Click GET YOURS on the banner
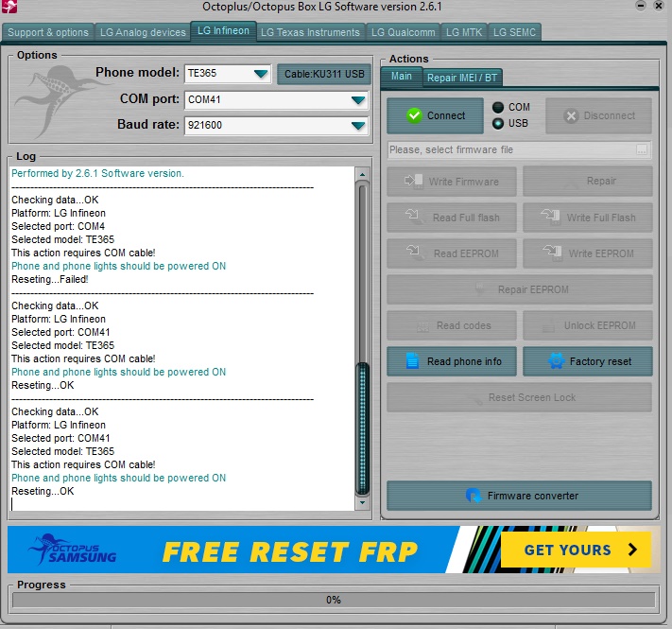 pyautogui.click(x=576, y=550)
